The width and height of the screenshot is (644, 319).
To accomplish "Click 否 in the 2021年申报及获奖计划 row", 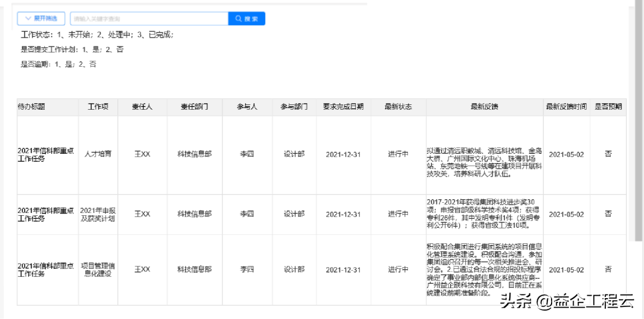I will [608, 214].
